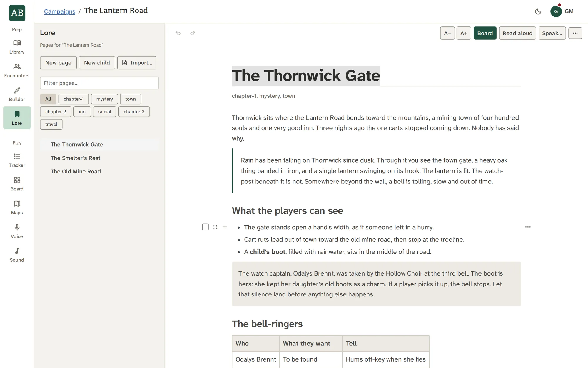Filter pages by chapter-2 tag

click(56, 112)
